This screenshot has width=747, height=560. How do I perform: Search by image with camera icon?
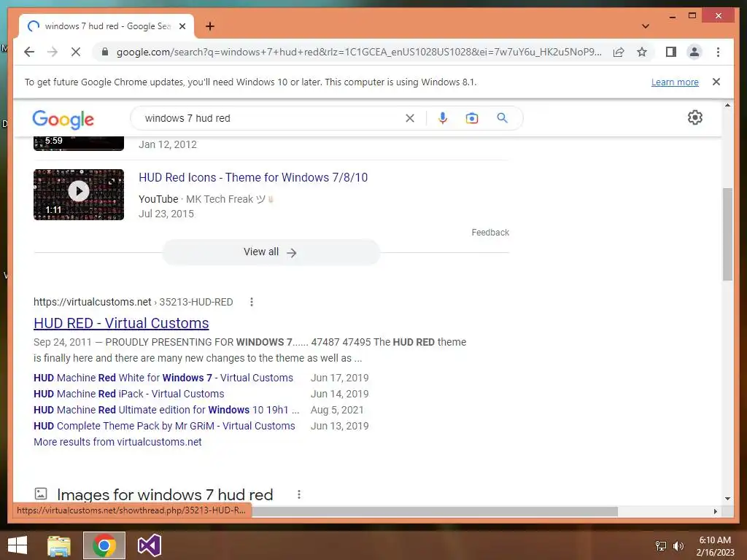(x=472, y=118)
